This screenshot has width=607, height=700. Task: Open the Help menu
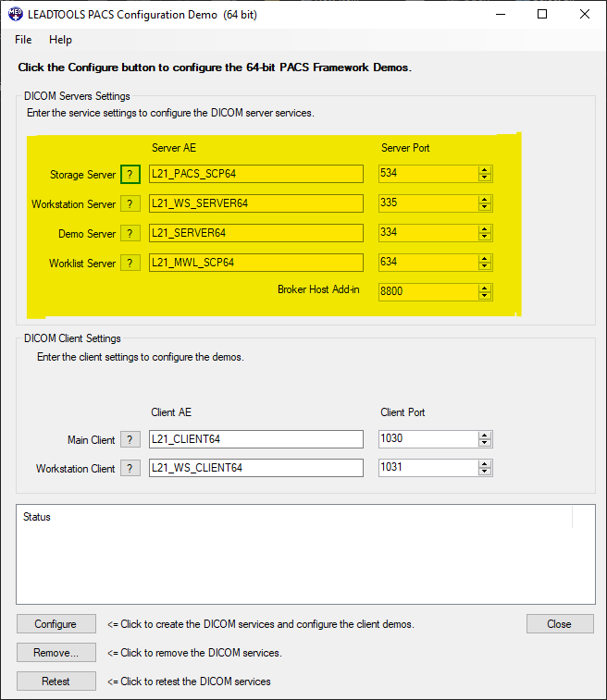point(60,40)
